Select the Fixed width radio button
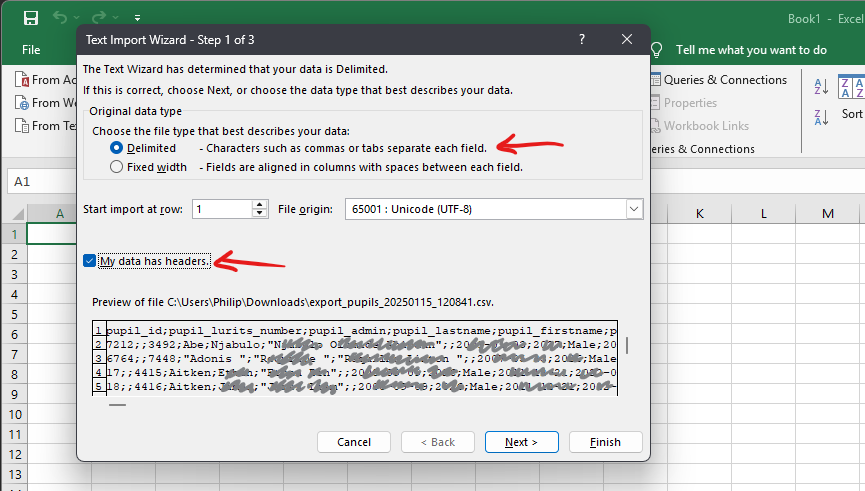Viewport: 865px width, 491px height. (117, 167)
